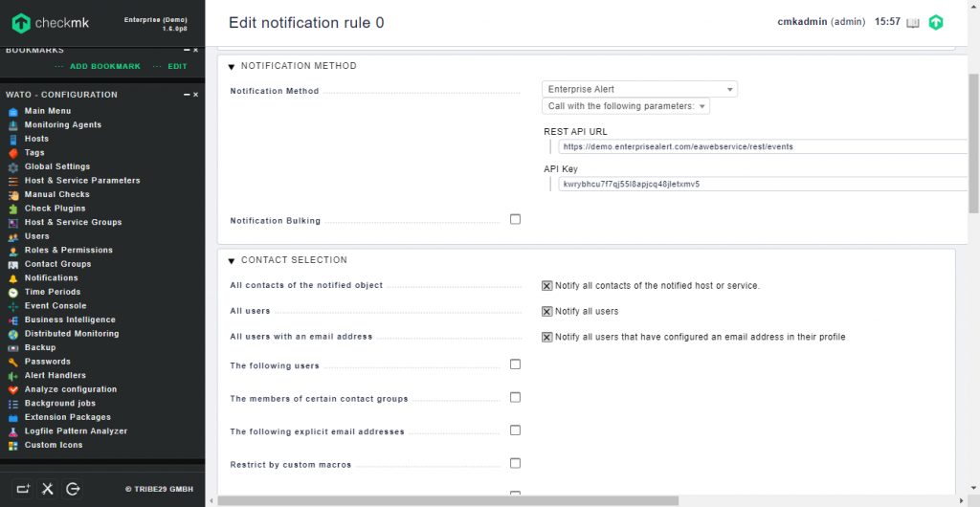980x507 pixels.
Task: Click the Main Menu house icon
Action: point(13,112)
